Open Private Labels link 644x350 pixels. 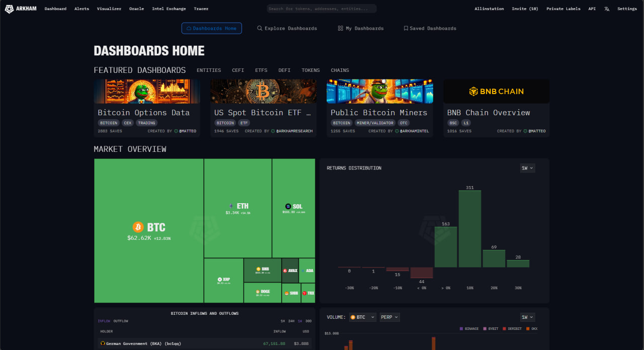563,9
